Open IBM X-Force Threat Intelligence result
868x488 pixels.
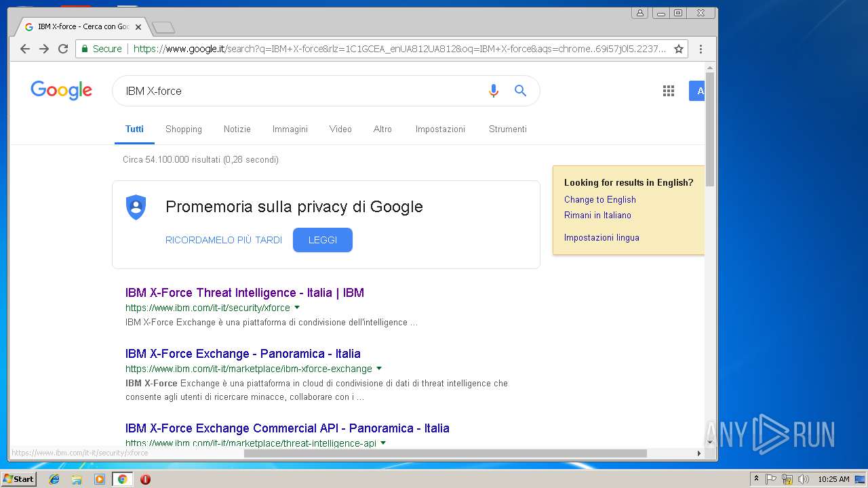click(x=245, y=293)
